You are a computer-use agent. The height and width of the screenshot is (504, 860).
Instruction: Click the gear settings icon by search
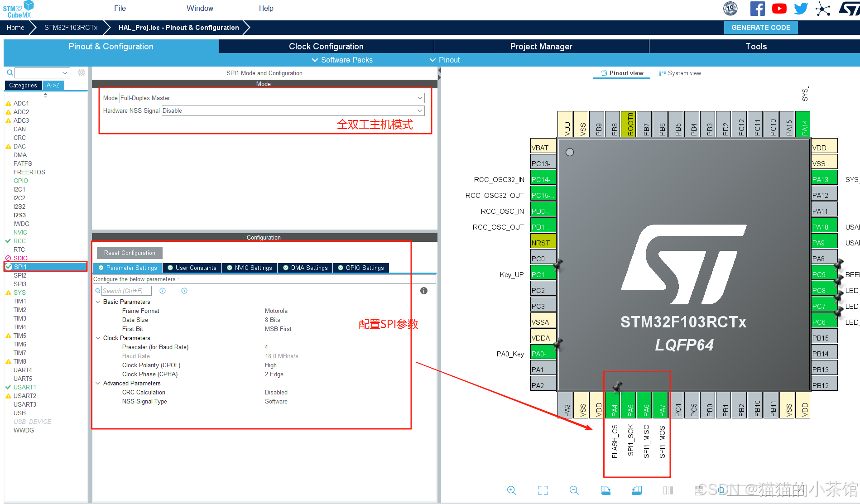(x=82, y=72)
